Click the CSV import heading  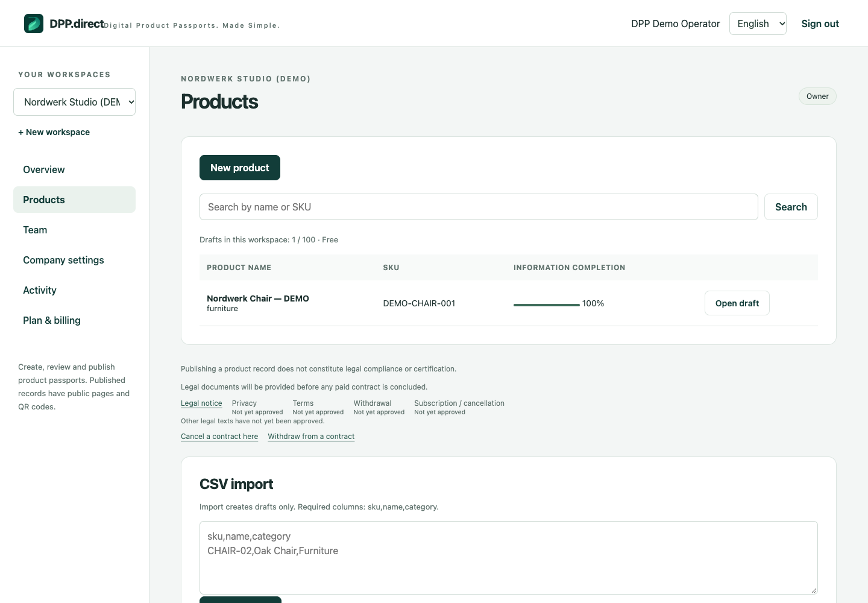(x=236, y=484)
